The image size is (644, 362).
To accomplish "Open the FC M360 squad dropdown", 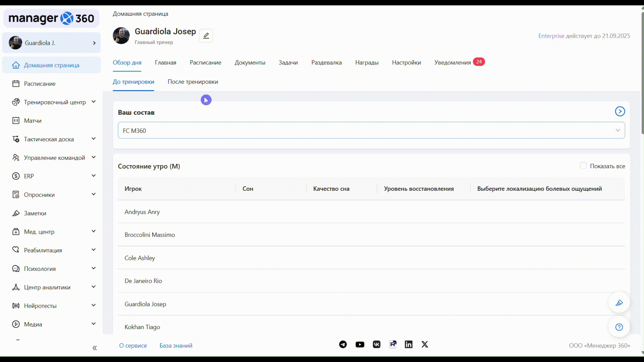I will tap(371, 130).
